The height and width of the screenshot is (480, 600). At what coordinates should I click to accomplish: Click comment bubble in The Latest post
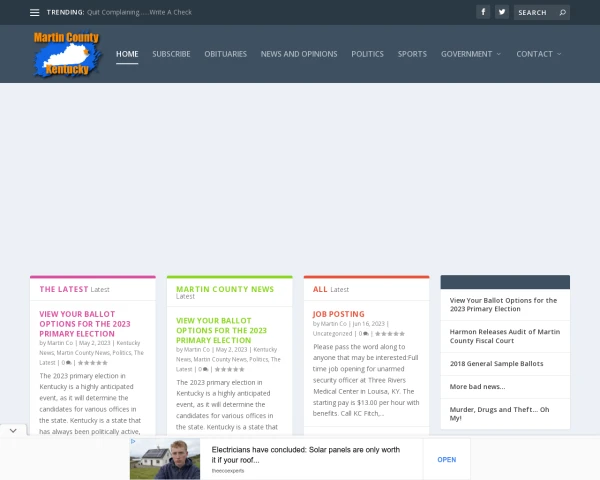[x=69, y=362]
